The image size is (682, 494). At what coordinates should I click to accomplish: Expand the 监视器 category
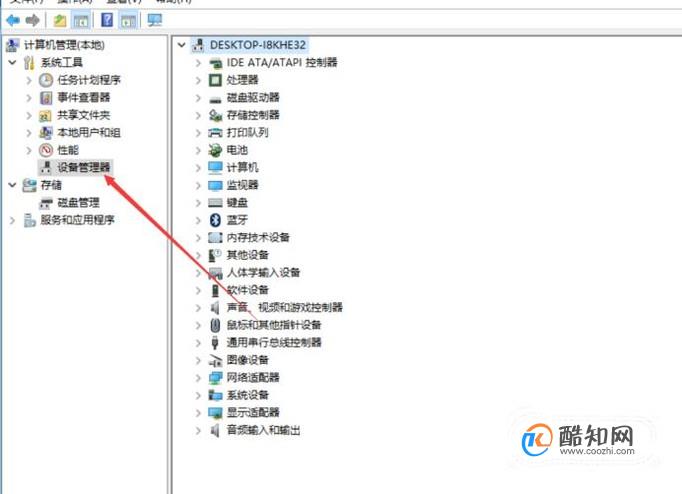pyautogui.click(x=198, y=185)
